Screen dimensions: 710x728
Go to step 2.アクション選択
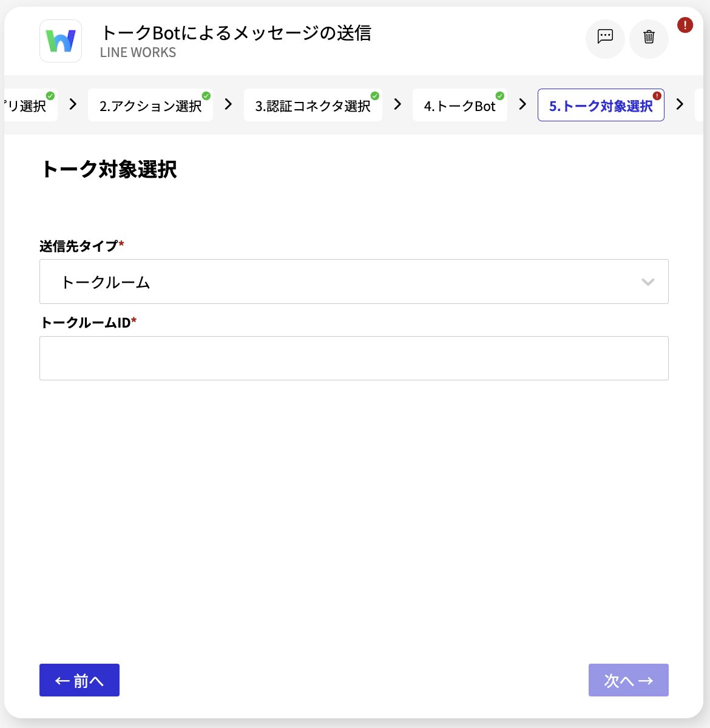click(x=150, y=106)
